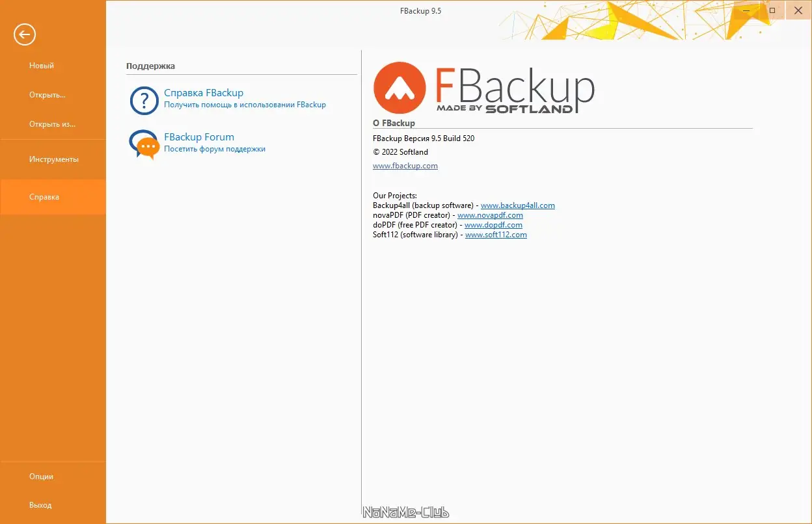Viewport: 812px width, 524px height.
Task: Open the www.soft112.com link
Action: click(496, 235)
